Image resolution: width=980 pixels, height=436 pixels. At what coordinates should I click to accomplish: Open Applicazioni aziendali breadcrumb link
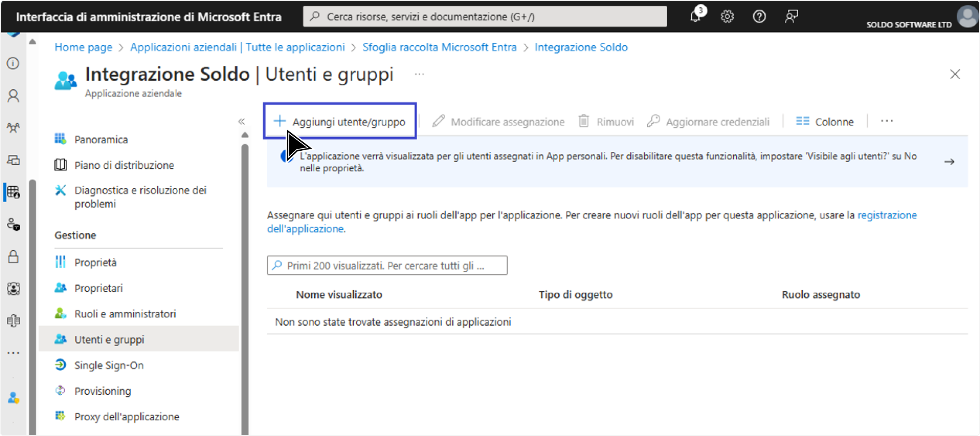[x=237, y=47]
